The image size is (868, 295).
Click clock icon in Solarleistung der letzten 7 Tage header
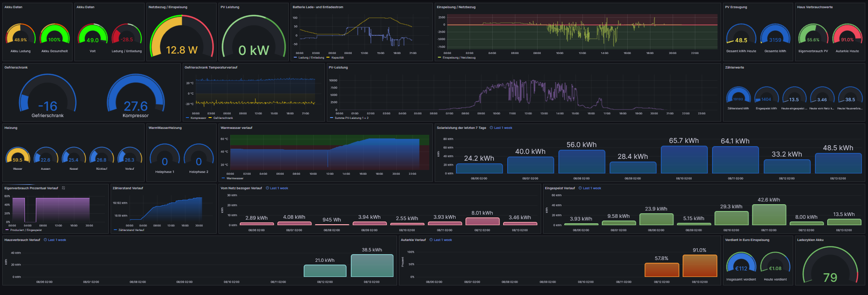(x=492, y=128)
